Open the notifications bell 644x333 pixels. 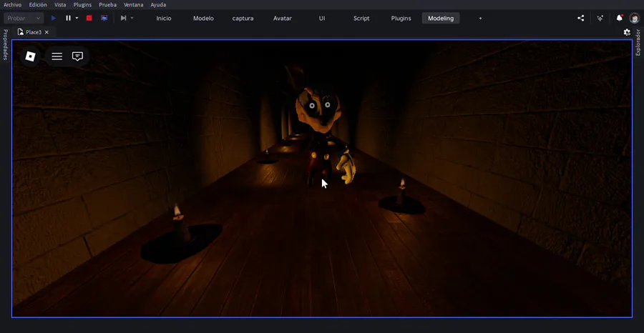point(620,18)
